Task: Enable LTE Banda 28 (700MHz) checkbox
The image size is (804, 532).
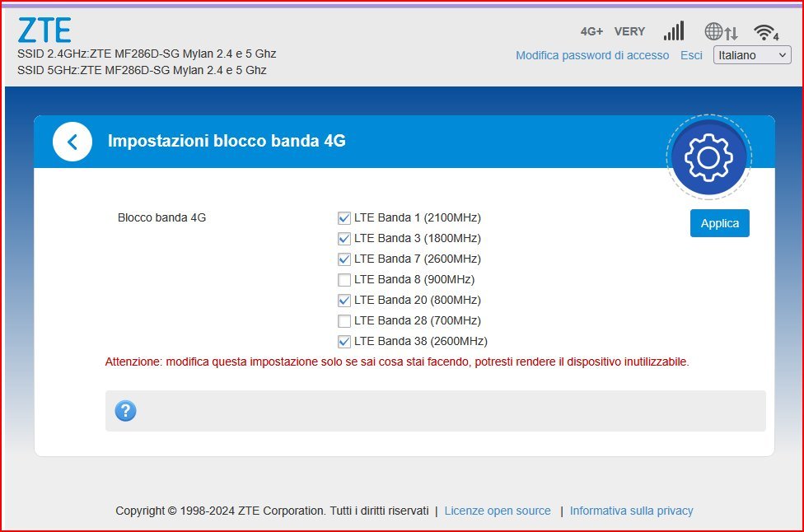Action: 344,321
